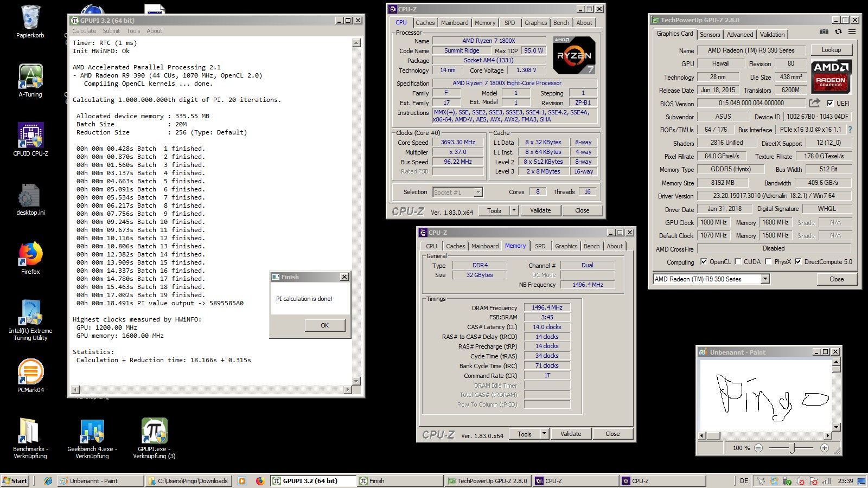Viewport: 868px width, 488px height.
Task: Launch A-Tuning desktop shortcut
Action: tap(30, 81)
